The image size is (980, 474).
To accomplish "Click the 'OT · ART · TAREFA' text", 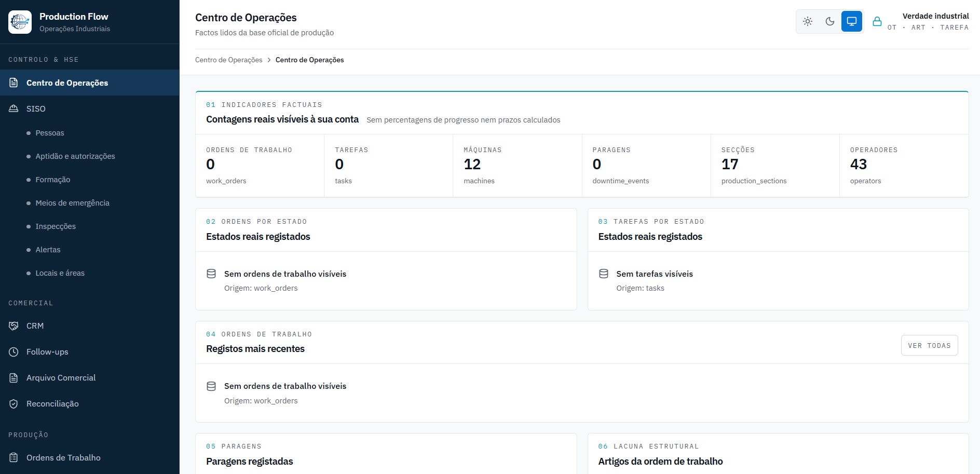I will [928, 28].
